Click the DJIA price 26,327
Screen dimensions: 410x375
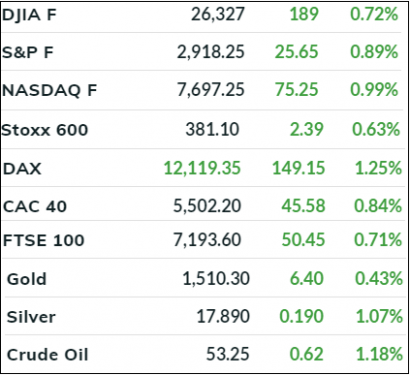click(218, 14)
